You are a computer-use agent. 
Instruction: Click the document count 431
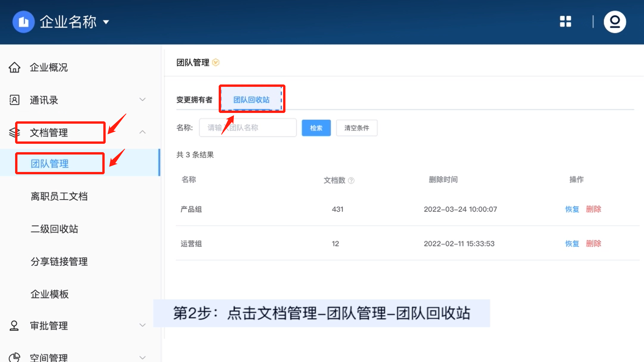point(337,209)
